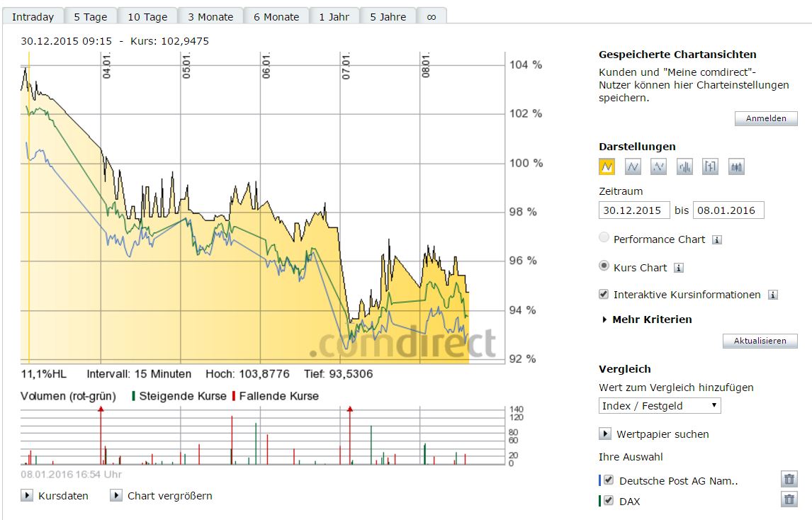The width and height of the screenshot is (812, 520).
Task: Click the 04.01. date label on chart
Action: [x=107, y=66]
